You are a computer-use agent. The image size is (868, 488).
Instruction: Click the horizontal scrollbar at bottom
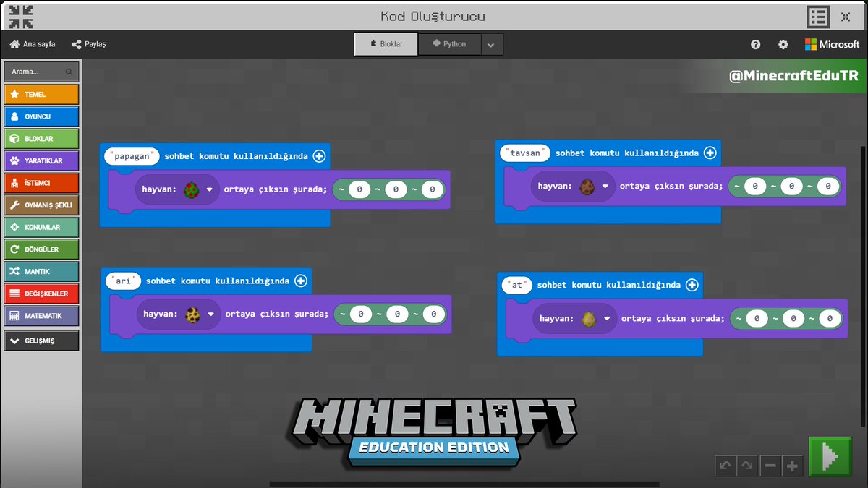click(464, 484)
